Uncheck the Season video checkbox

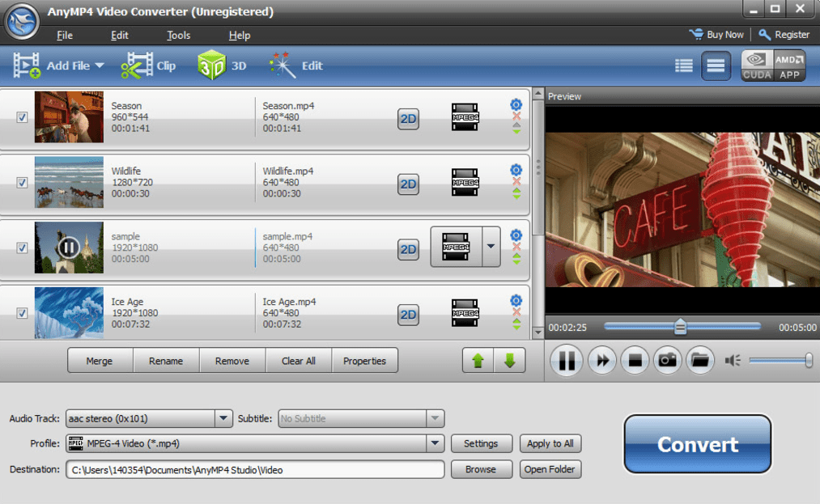pyautogui.click(x=22, y=117)
